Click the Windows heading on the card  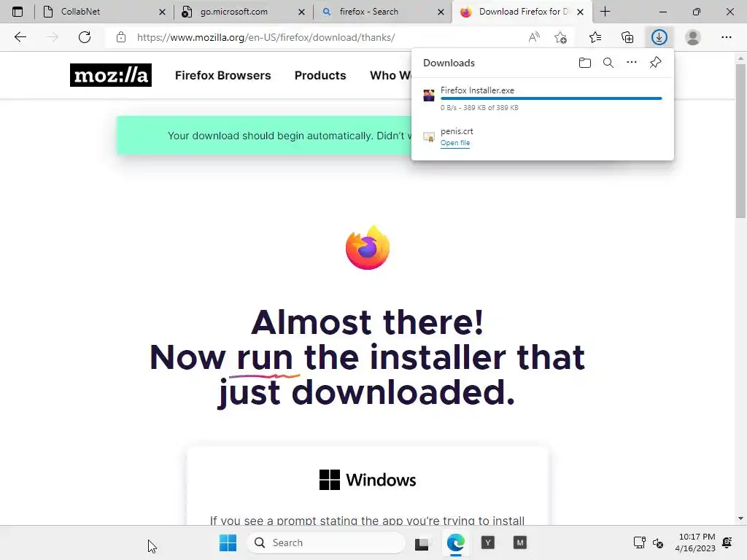368,480
